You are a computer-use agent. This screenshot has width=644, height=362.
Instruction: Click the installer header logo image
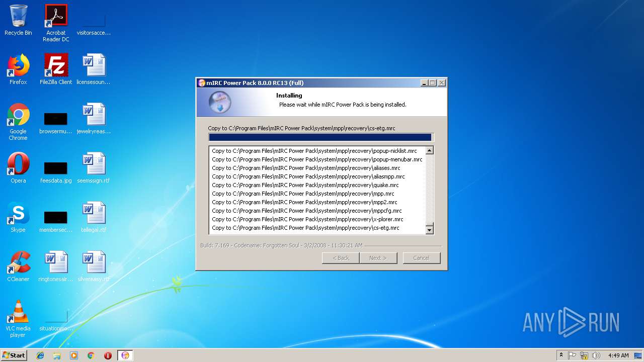(220, 102)
